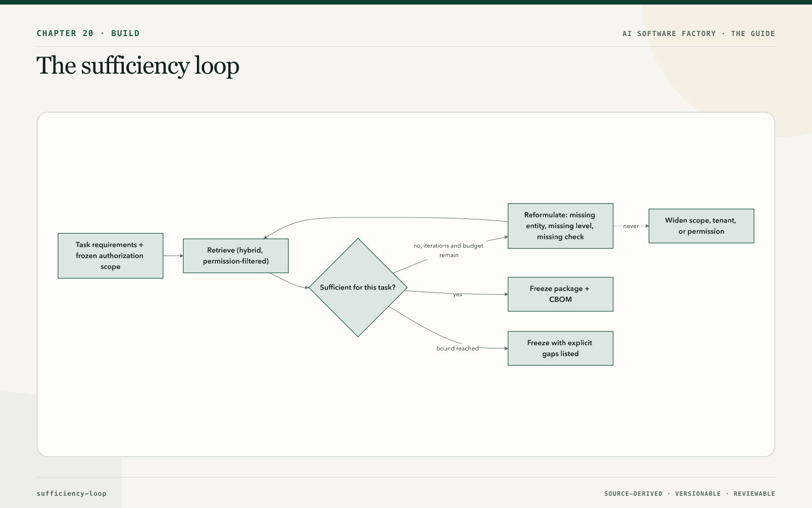Select the 'Task requirements + frozen authorization scope' box
This screenshot has width=812, height=508.
[111, 256]
